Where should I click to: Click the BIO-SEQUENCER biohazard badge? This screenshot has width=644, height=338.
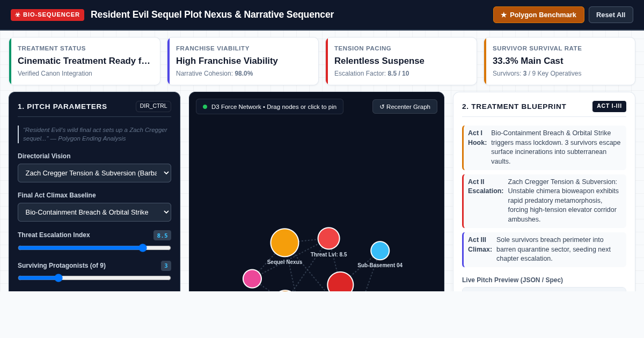(x=47, y=15)
